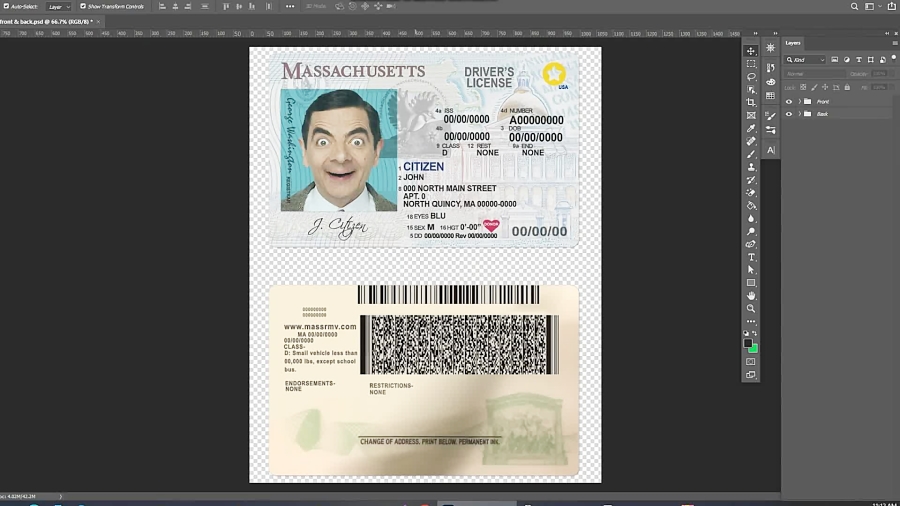Reset default foreground and background colors
Viewport: 900px width, 506px height.
pyautogui.click(x=746, y=333)
